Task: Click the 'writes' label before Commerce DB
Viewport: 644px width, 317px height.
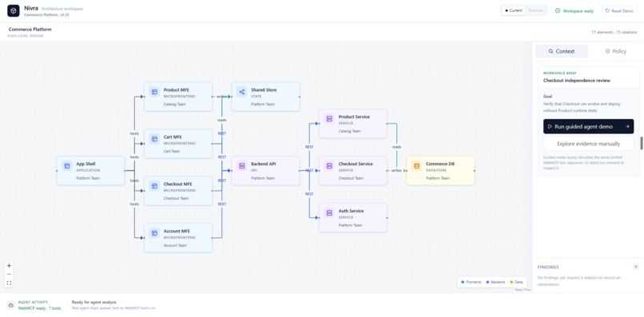Action: (396, 170)
